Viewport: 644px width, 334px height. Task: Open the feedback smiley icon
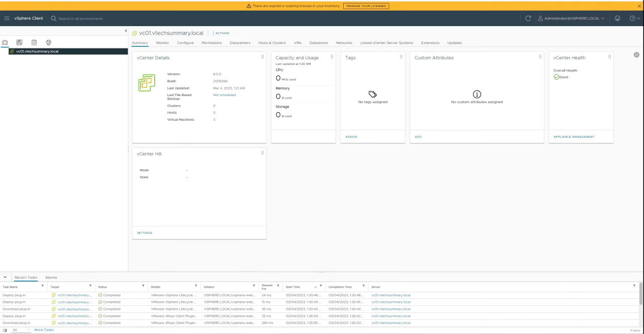[617, 19]
